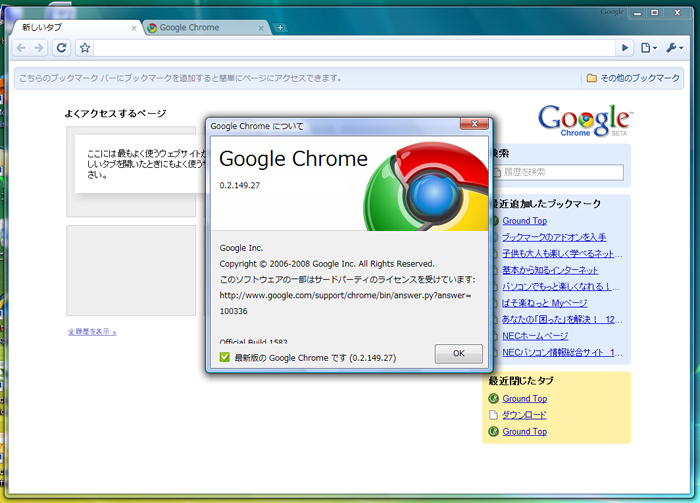700x503 pixels.
Task: Bookmark this page with the star icon
Action: (x=85, y=48)
